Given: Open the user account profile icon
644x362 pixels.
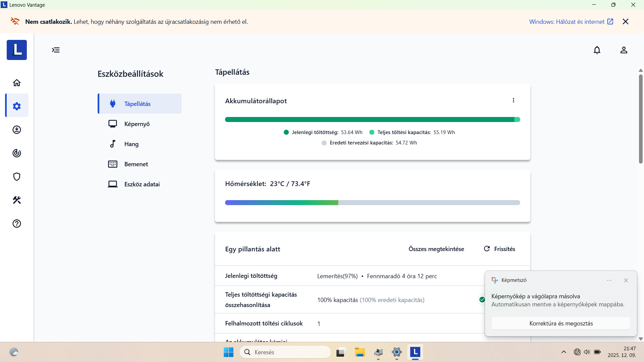Looking at the screenshot, I should pos(624,50).
